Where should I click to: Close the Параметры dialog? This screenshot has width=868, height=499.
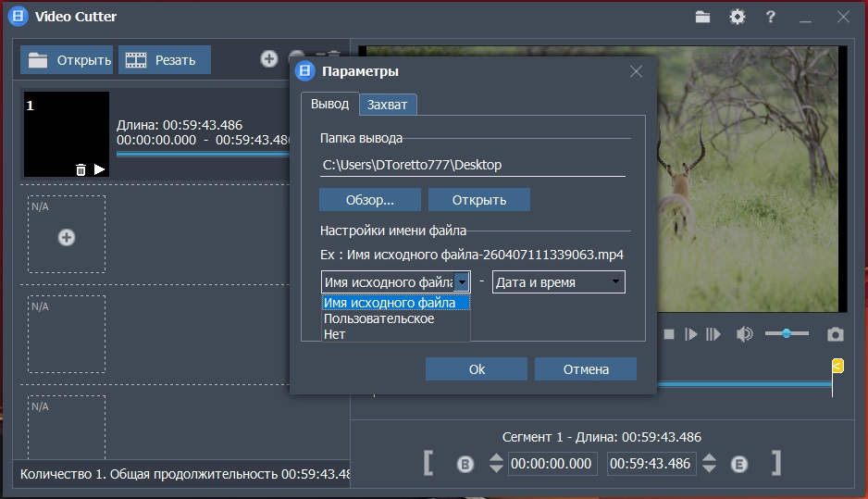(x=636, y=71)
